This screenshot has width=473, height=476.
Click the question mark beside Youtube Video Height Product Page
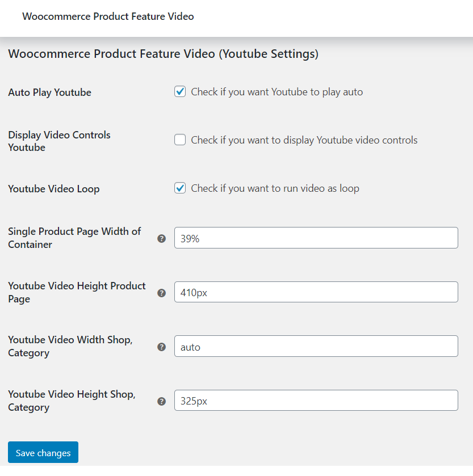(x=162, y=293)
